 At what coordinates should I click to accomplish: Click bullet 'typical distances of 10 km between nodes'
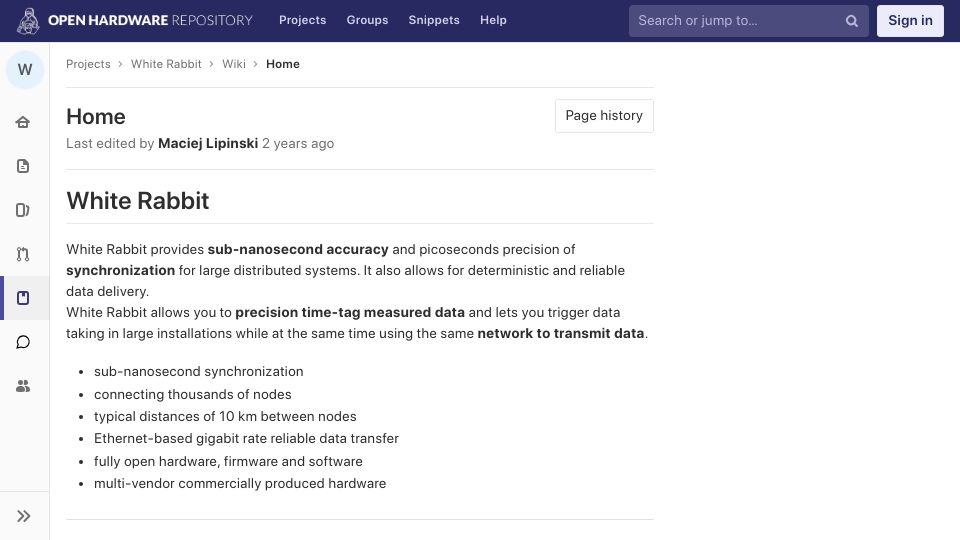coord(225,416)
